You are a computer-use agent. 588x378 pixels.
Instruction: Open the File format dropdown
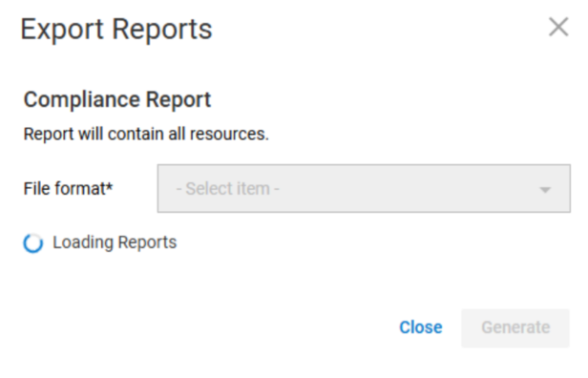tap(364, 188)
